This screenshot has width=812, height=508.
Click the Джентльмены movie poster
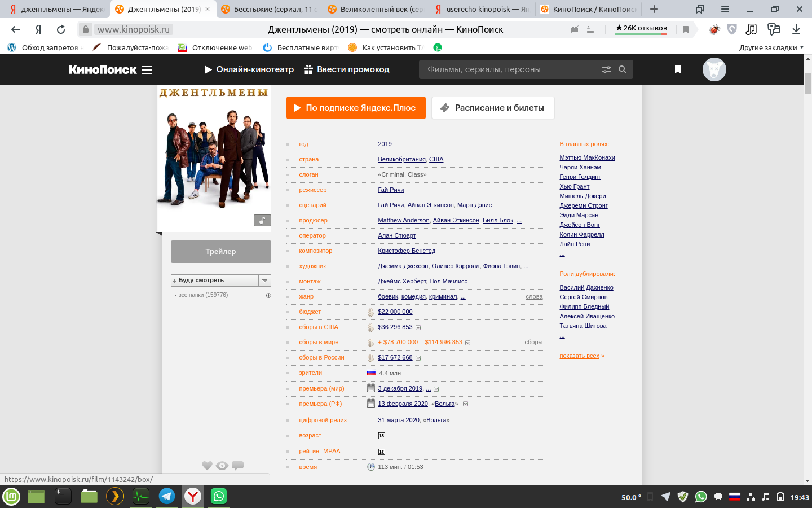(x=214, y=159)
